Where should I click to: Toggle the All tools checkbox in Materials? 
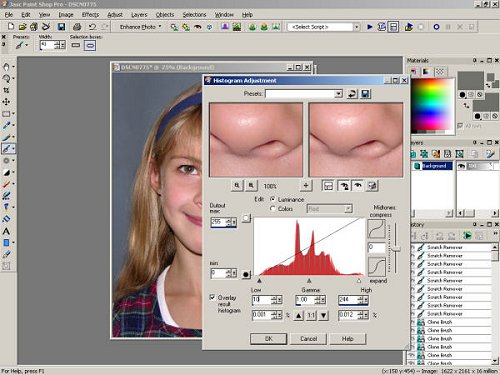[460, 126]
